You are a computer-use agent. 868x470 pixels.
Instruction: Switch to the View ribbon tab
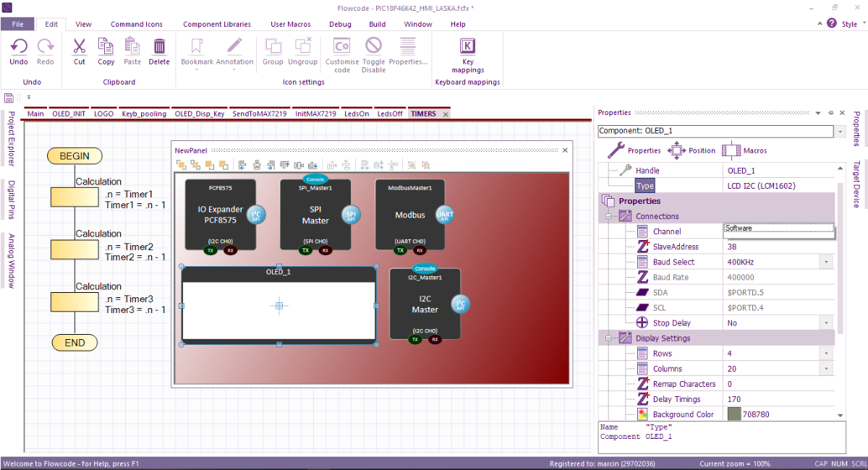pos(83,24)
